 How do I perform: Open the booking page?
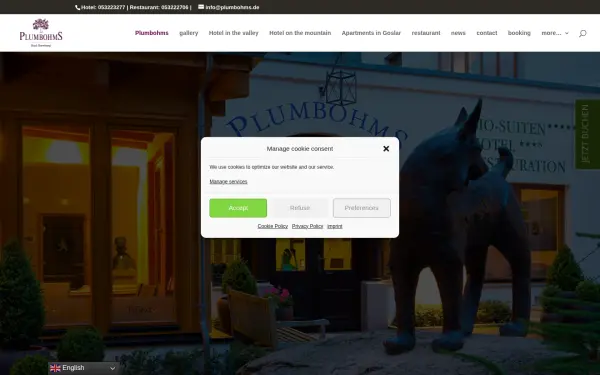[519, 33]
